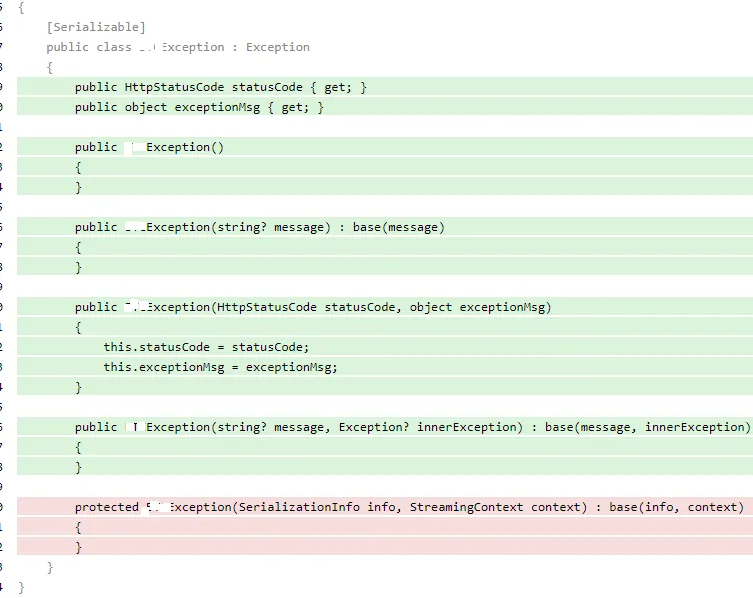Click 'string? message' in the single-parameter constructor
This screenshot has height=598, width=753.
click(x=269, y=227)
